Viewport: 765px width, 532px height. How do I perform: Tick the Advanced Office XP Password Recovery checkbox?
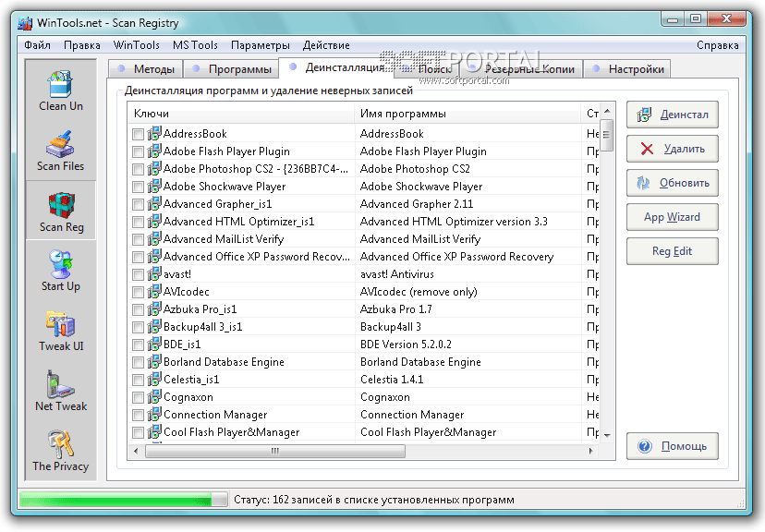click(x=138, y=257)
